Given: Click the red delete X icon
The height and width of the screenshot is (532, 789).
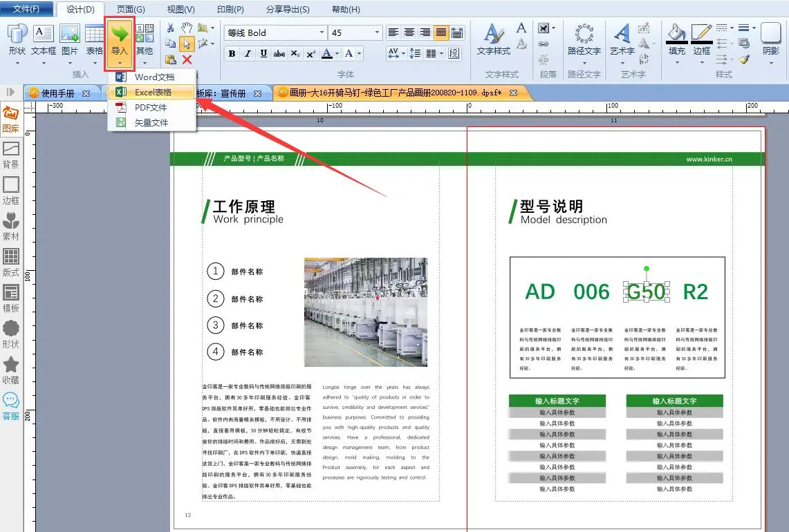Looking at the screenshot, I should coord(187,60).
